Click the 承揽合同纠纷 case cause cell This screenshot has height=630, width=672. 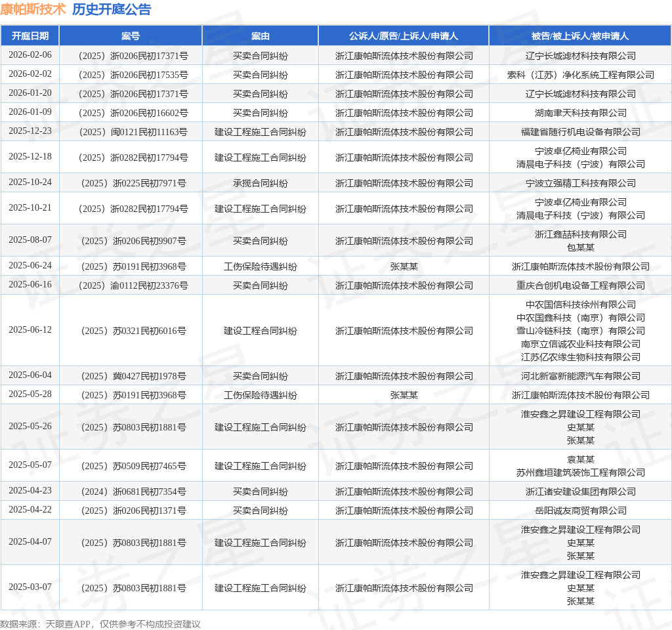pos(260,184)
